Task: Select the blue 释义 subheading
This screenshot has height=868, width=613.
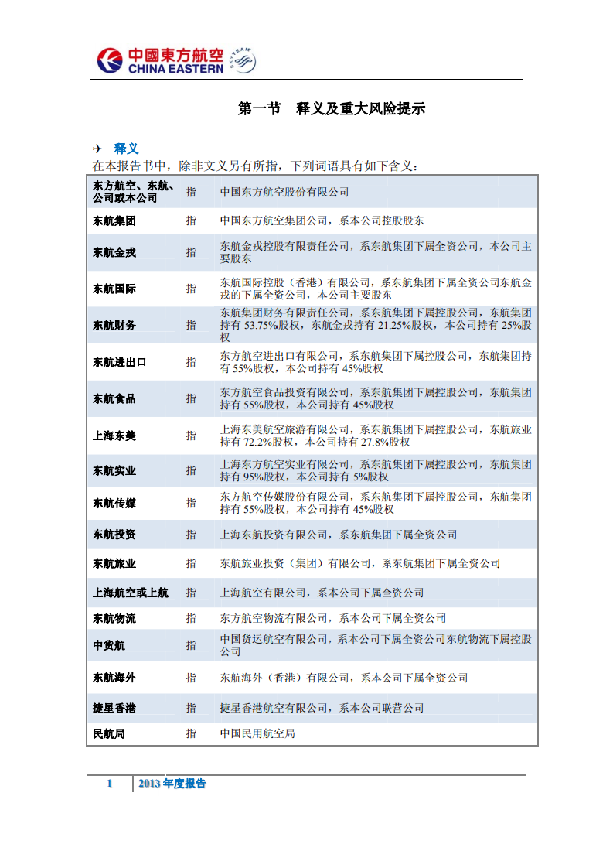Action: pos(126,149)
